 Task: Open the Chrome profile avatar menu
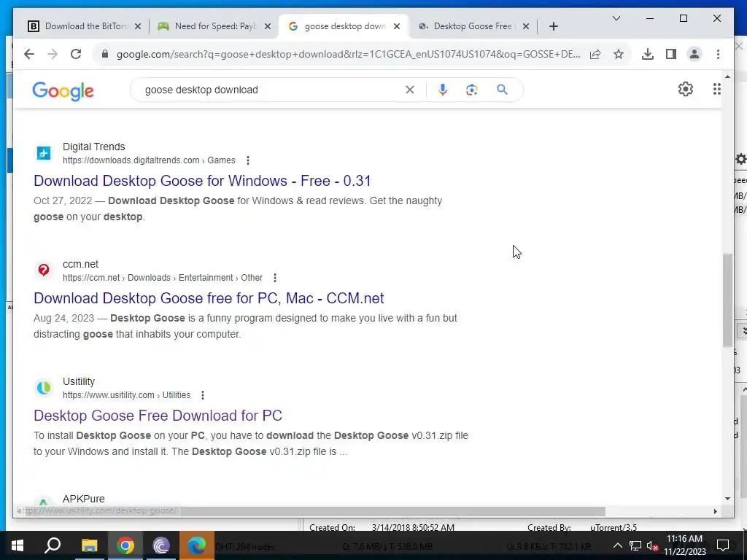694,54
